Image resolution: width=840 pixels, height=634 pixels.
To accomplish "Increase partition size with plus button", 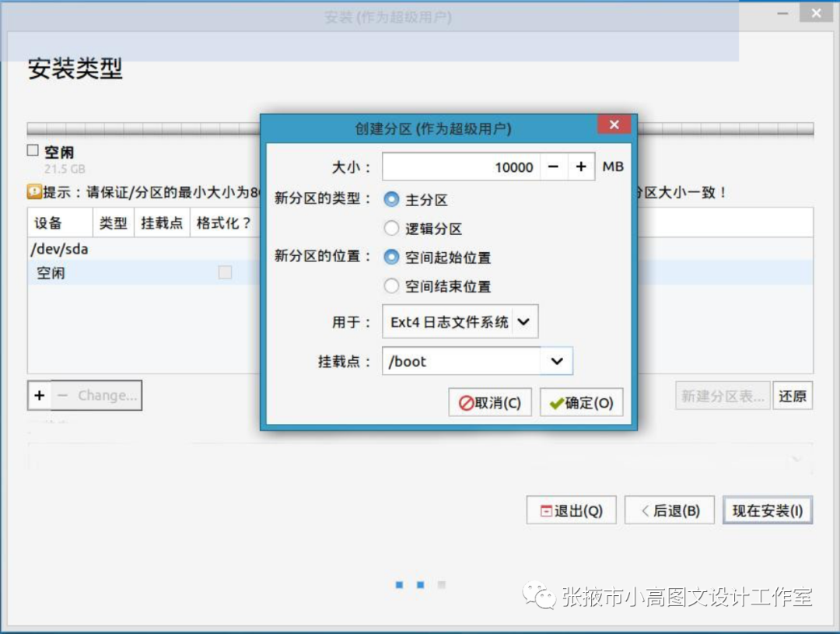I will pyautogui.click(x=581, y=166).
